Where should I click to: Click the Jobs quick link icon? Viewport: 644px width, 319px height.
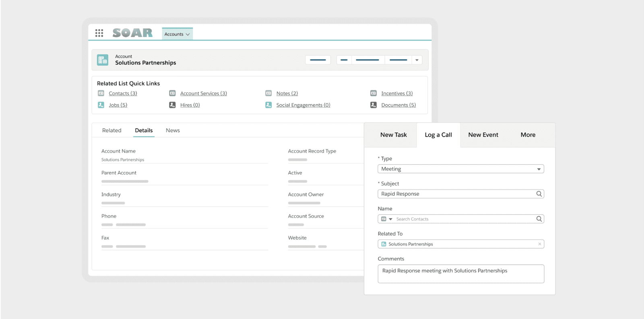[x=101, y=105]
